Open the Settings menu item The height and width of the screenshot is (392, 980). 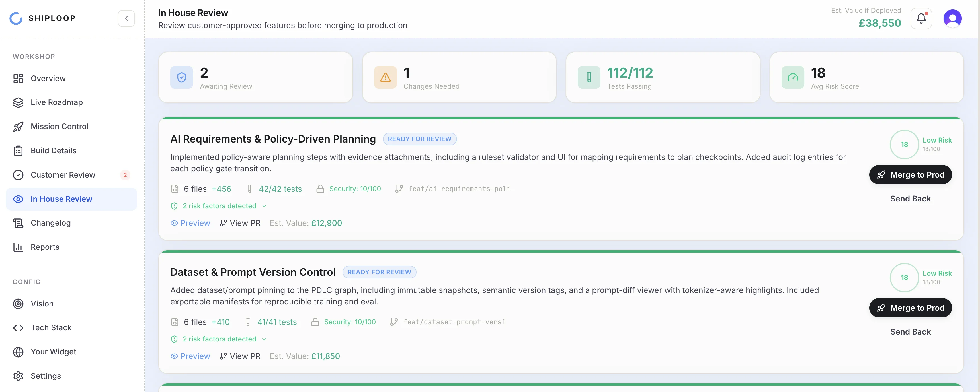pyautogui.click(x=46, y=376)
